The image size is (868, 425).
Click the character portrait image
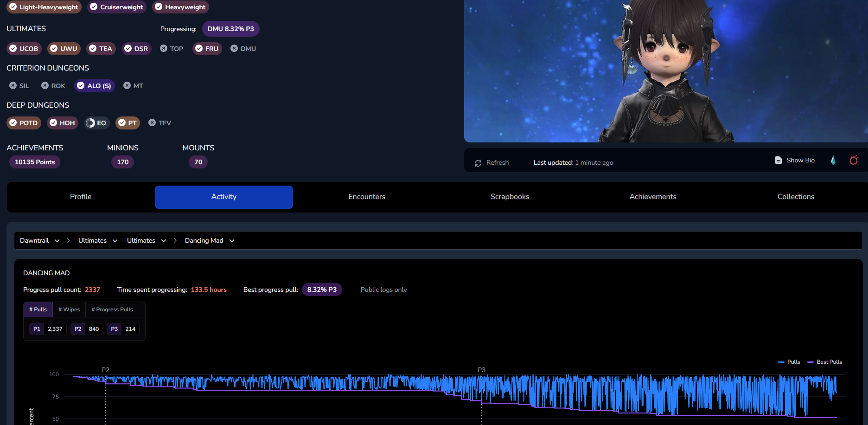(666, 71)
